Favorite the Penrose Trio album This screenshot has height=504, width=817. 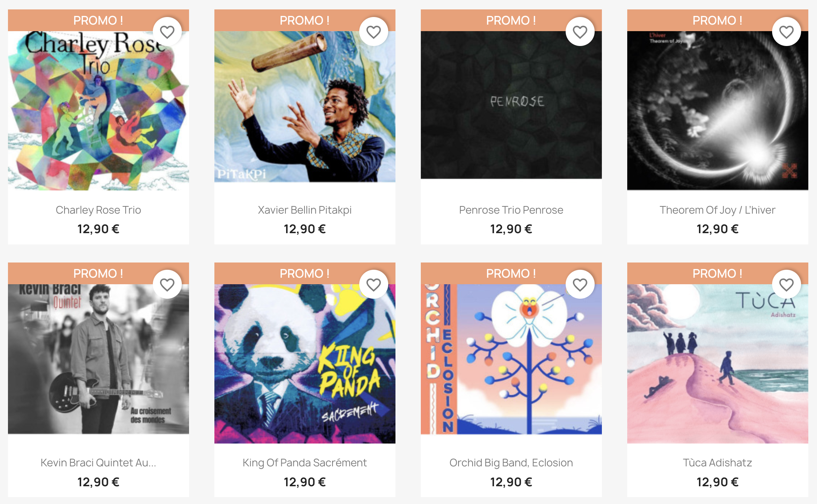click(580, 32)
